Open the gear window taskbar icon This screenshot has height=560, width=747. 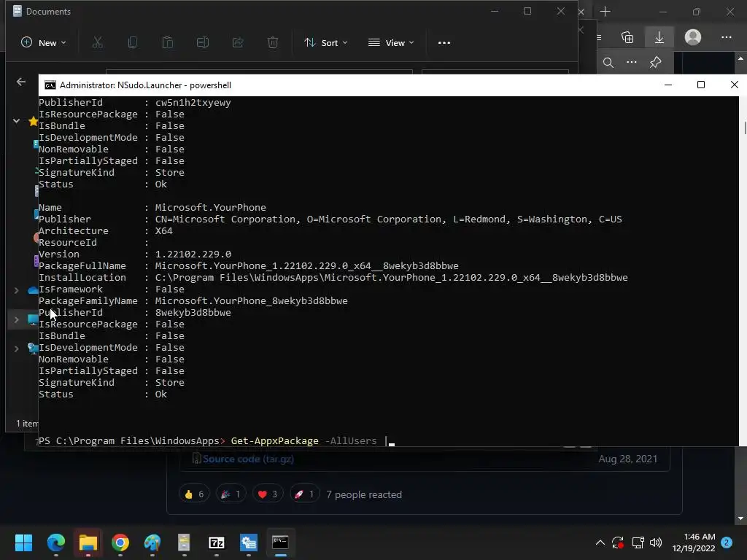(249, 542)
